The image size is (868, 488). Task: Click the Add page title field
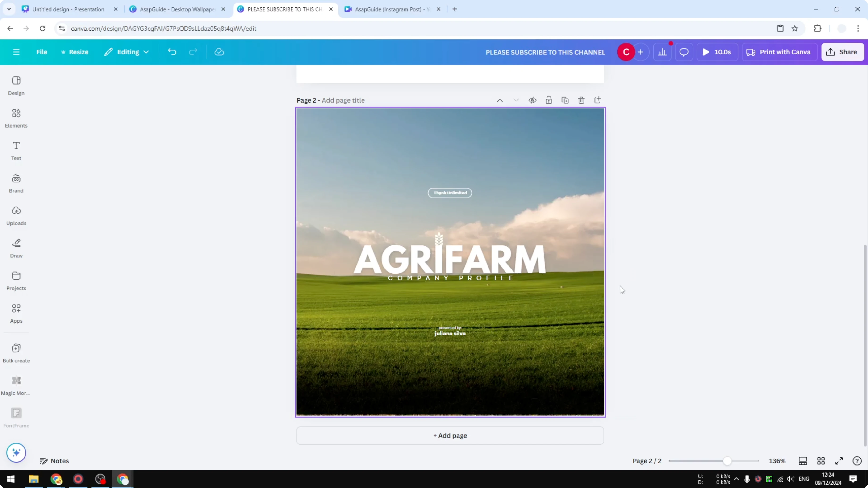pyautogui.click(x=343, y=100)
